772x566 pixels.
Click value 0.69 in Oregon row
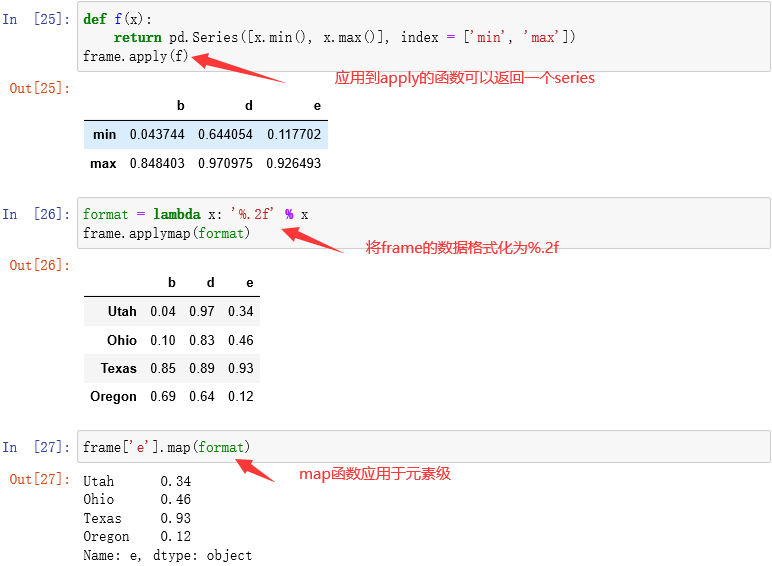163,397
